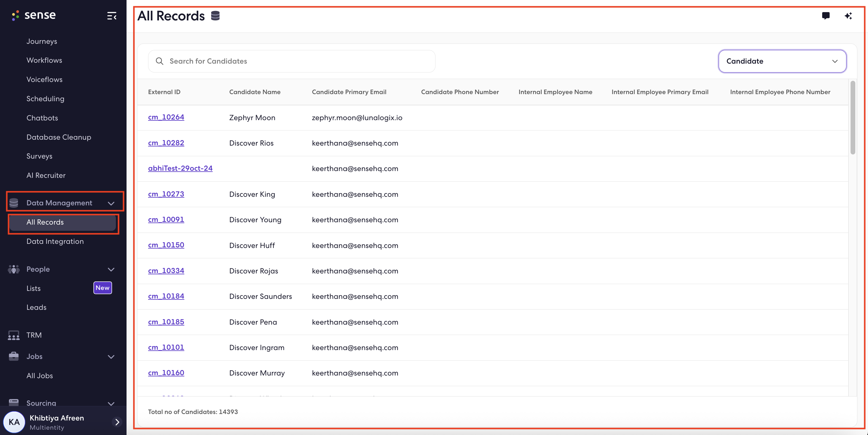The width and height of the screenshot is (868, 435).
Task: Select All Records in sidebar
Action: coord(63,222)
